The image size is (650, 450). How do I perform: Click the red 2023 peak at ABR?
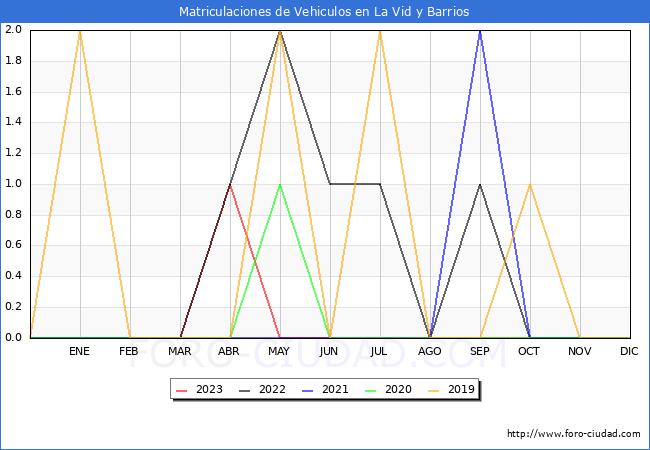click(x=230, y=185)
